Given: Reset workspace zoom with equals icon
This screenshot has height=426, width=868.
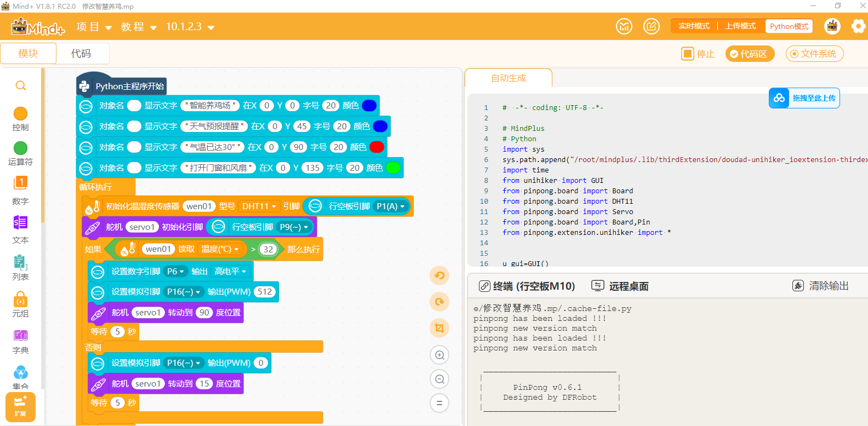Looking at the screenshot, I should tap(439, 403).
